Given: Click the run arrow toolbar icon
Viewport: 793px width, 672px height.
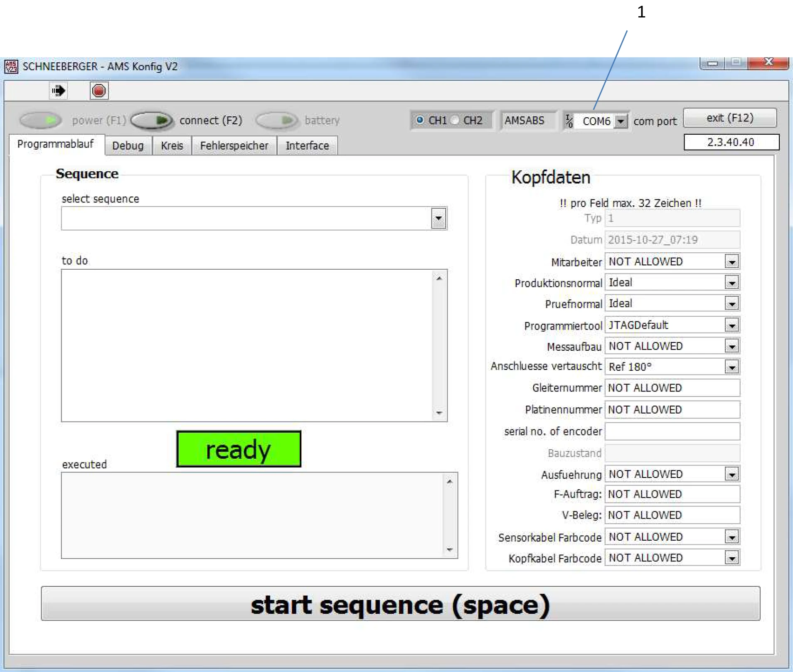Looking at the screenshot, I should coord(59,91).
